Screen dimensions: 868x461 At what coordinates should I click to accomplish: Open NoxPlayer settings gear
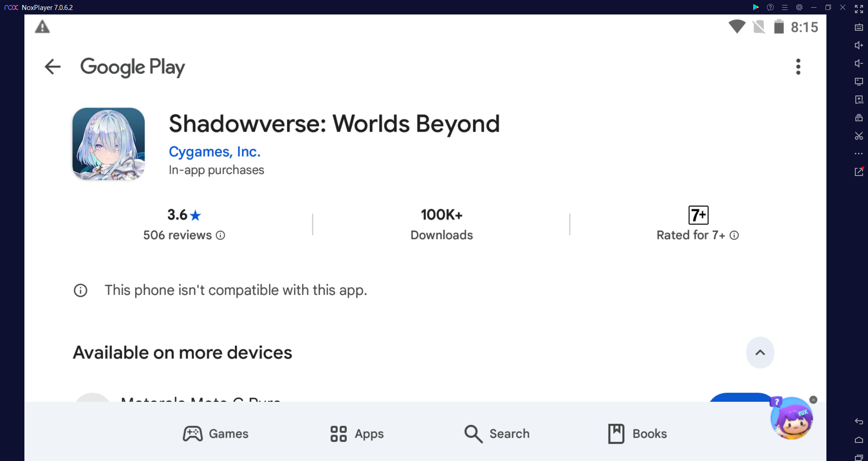coord(799,7)
